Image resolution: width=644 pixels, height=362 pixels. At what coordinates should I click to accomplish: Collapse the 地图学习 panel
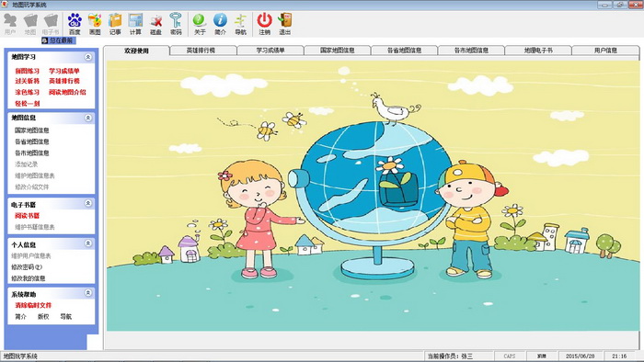pos(88,57)
